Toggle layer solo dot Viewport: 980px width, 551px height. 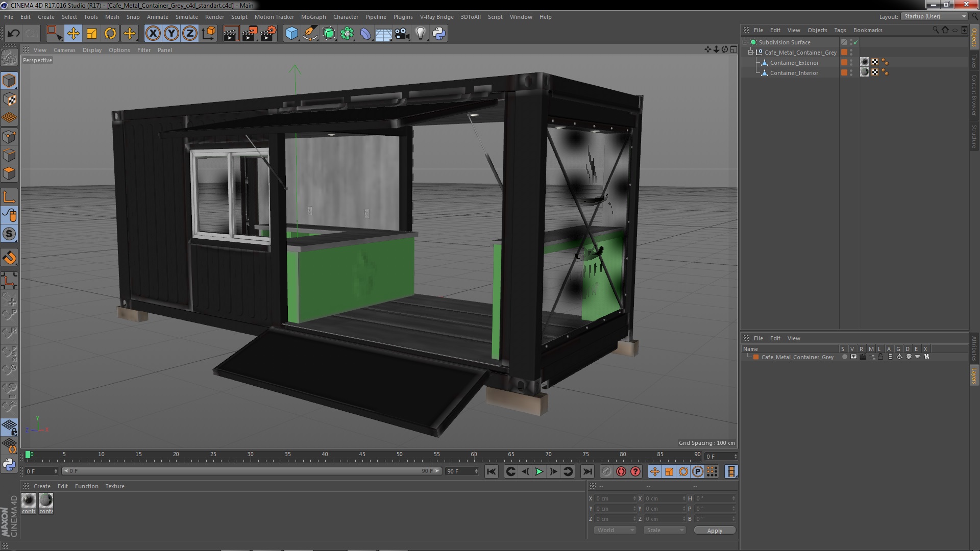coord(844,357)
